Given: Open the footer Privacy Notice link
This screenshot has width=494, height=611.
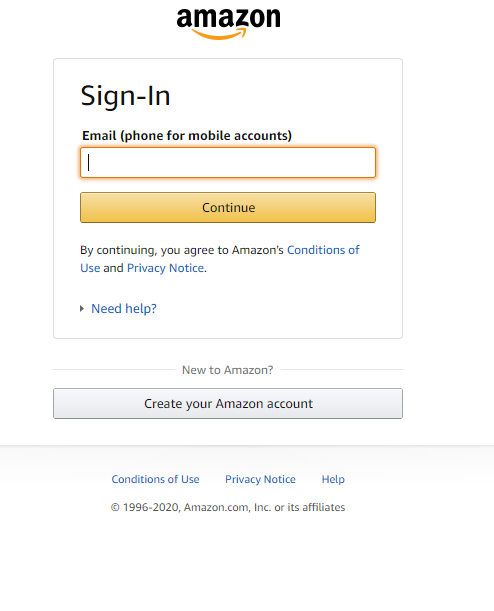Looking at the screenshot, I should 260,479.
